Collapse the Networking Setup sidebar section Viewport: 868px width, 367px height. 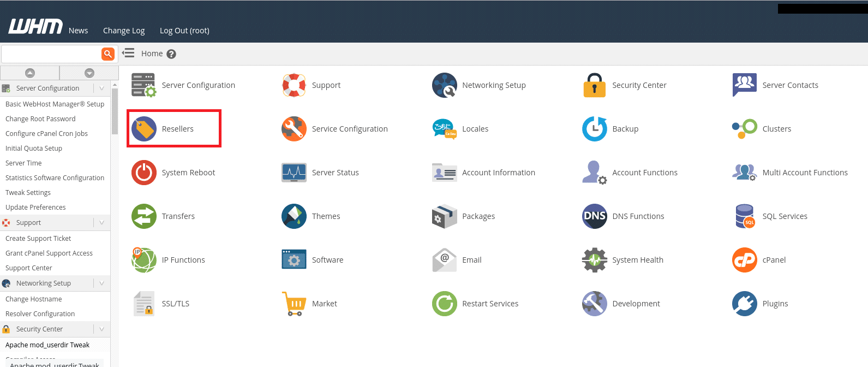(101, 283)
